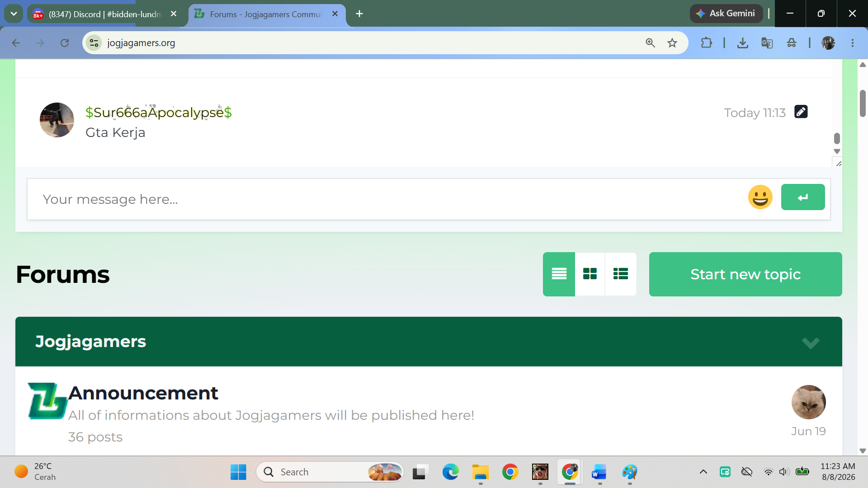This screenshot has height=488, width=868.
Task: Open the Announcement forum
Action: [143, 393]
